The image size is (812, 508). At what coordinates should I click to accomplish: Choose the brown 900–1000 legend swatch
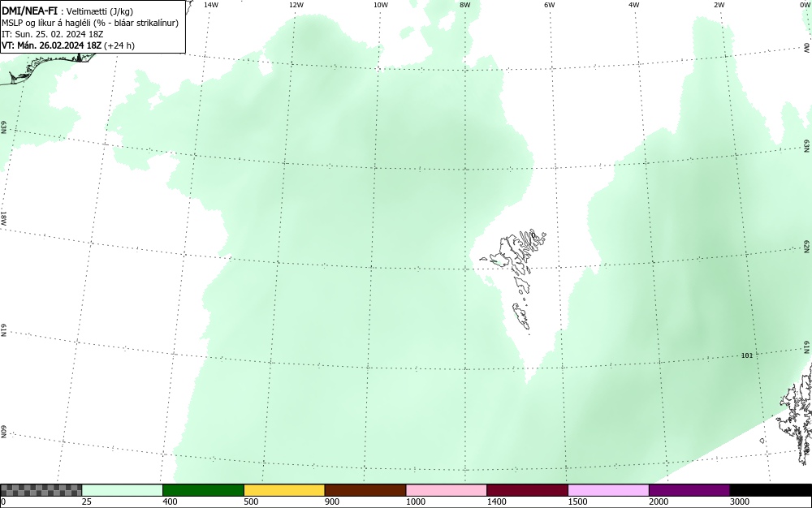365,490
